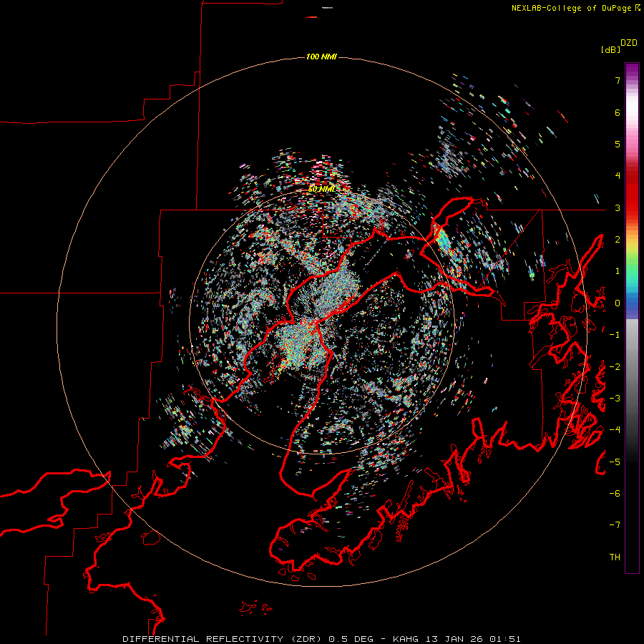Click the 4 value on the color scale

pos(618,176)
